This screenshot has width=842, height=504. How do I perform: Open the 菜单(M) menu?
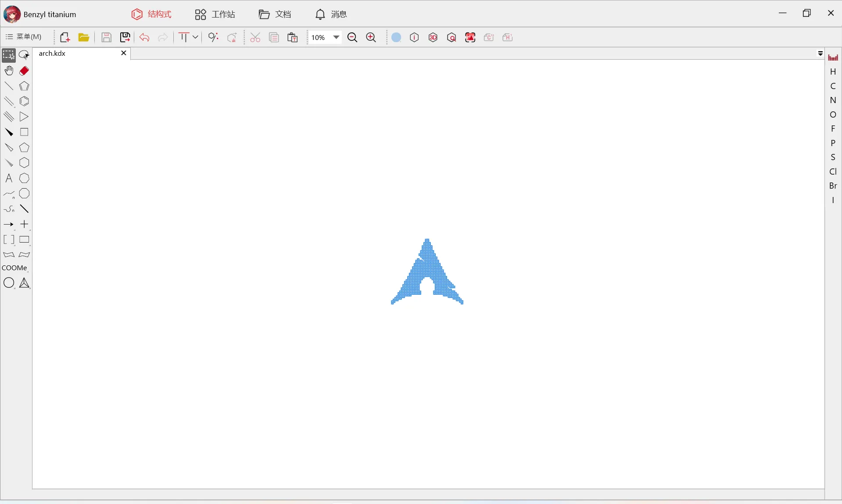coord(24,37)
